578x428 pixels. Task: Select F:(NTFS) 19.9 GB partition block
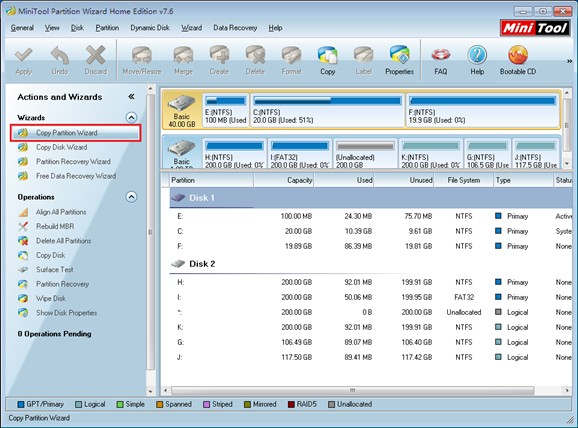coord(483,110)
